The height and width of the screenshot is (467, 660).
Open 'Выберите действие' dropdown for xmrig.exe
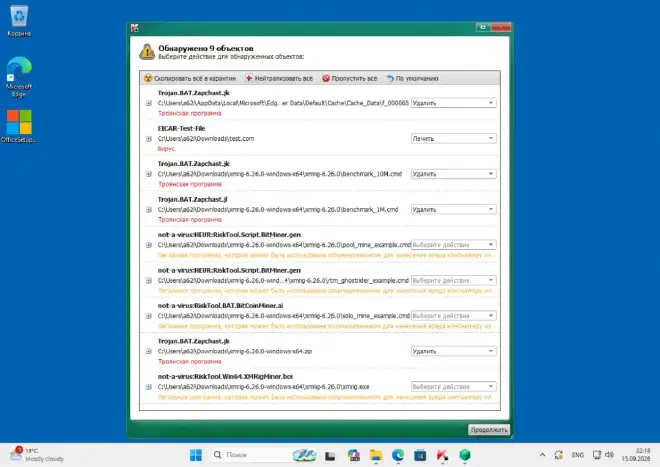tap(453, 387)
